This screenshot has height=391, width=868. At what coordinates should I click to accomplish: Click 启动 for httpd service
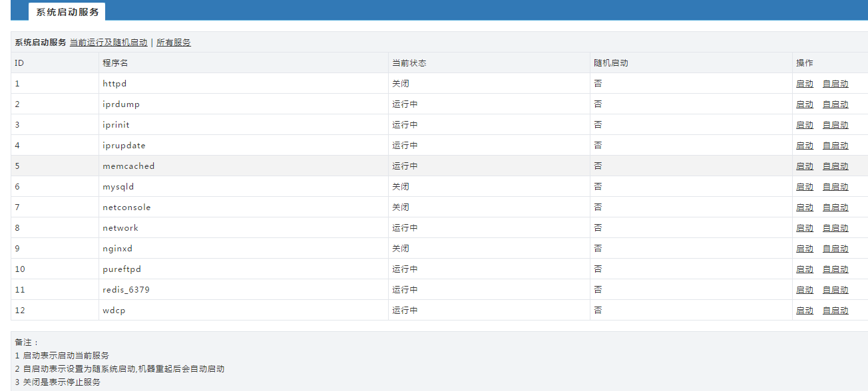click(805, 84)
